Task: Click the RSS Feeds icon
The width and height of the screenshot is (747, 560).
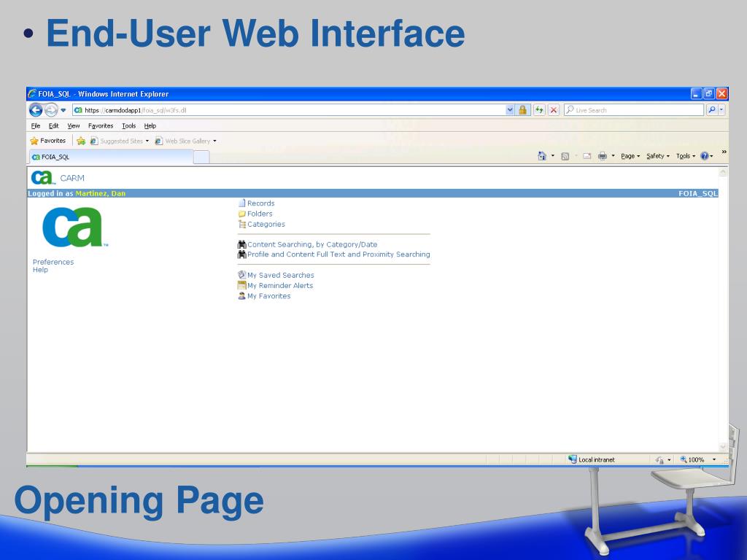Action: tap(565, 156)
